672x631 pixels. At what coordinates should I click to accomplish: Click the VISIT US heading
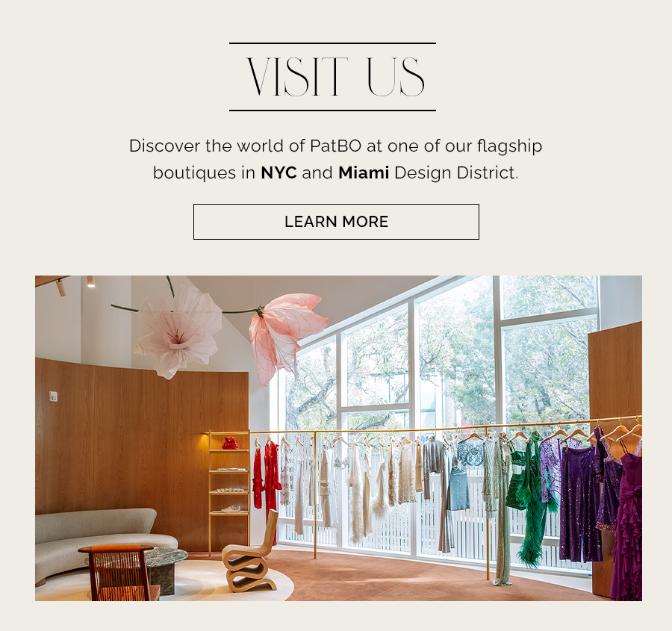335,77
